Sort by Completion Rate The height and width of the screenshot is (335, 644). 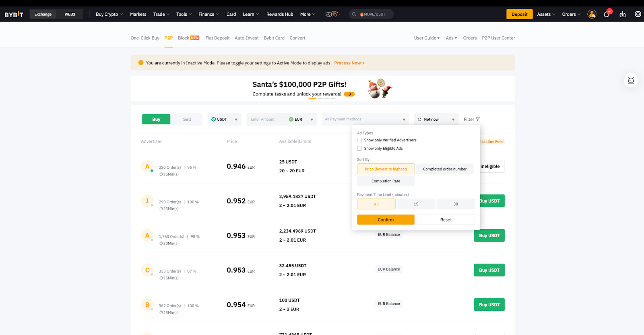coord(386,181)
